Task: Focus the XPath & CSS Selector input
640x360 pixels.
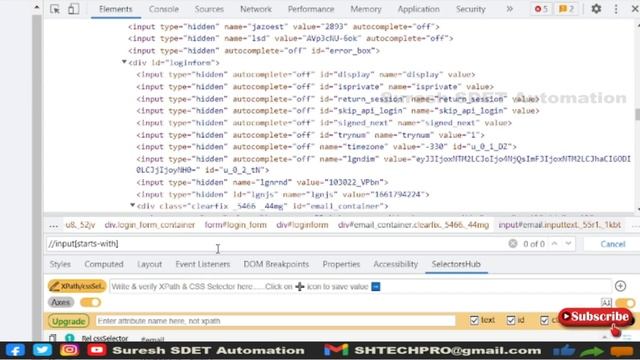Action: point(360,286)
